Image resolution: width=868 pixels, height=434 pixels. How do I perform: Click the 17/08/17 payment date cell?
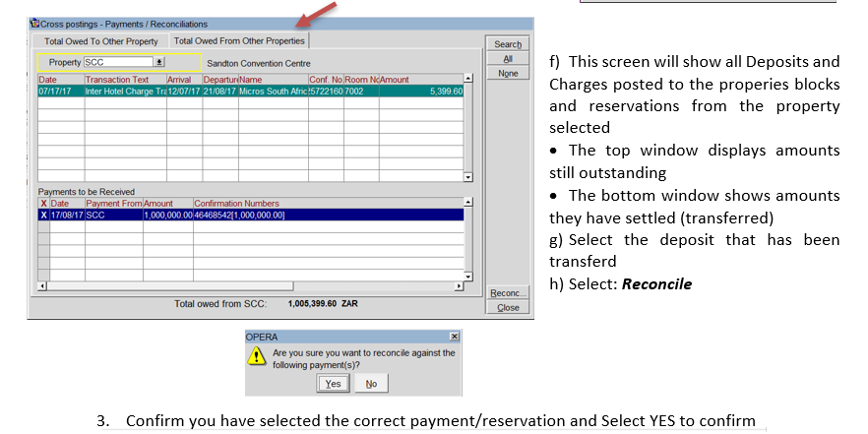(x=67, y=215)
